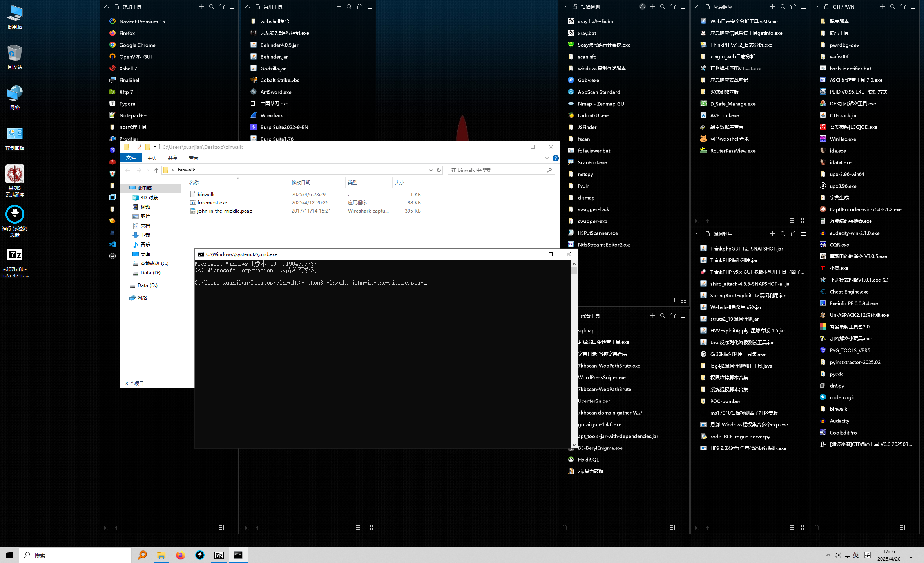Open Wireshark from common tools panel
This screenshot has height=563, width=924.
pos(271,115)
